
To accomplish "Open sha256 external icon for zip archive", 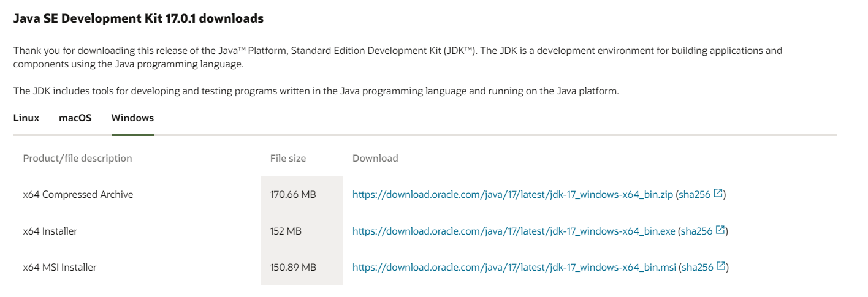I will [x=719, y=194].
